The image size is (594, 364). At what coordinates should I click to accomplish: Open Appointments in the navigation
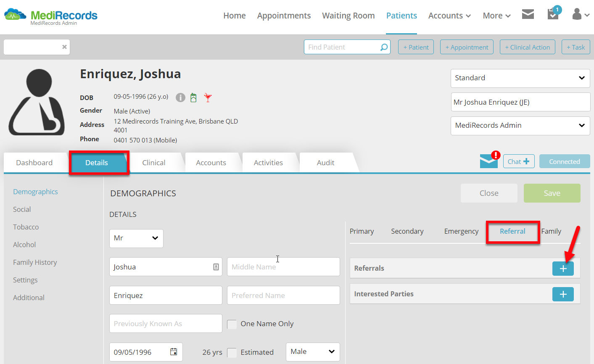point(284,16)
